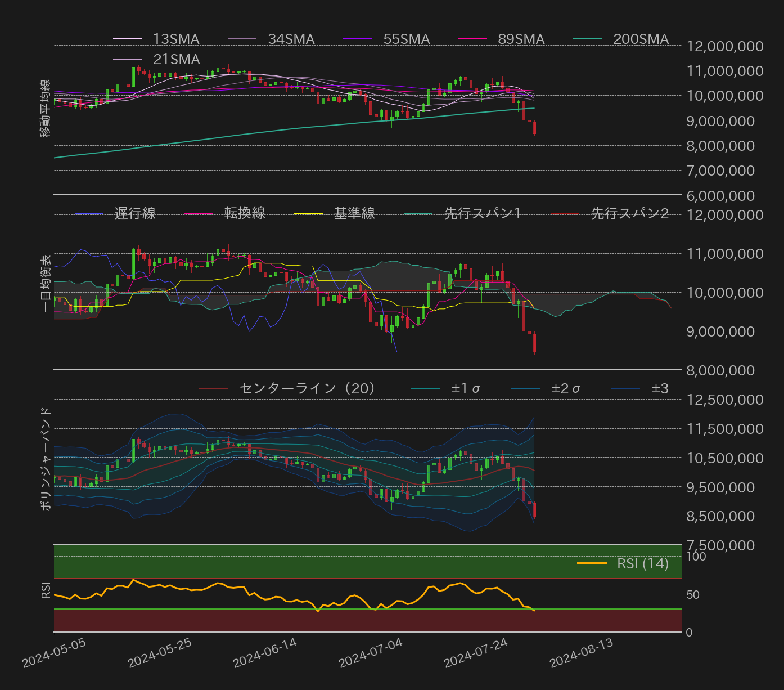Click the 遅行線 legend entry
This screenshot has width=784, height=690.
click(134, 213)
